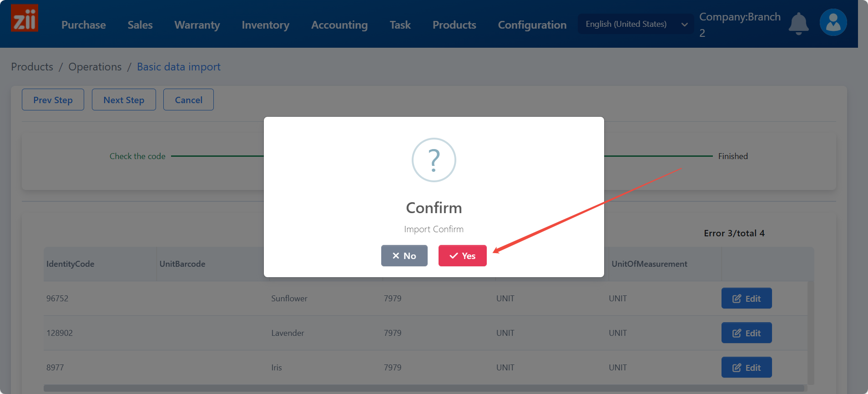Click the IdentityCode column header
This screenshot has width=868, height=394.
click(x=71, y=264)
